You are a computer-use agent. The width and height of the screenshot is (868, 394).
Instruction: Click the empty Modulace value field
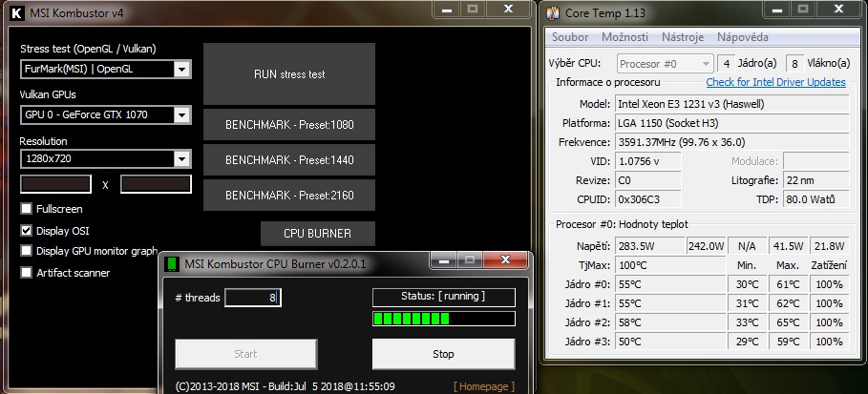click(816, 161)
